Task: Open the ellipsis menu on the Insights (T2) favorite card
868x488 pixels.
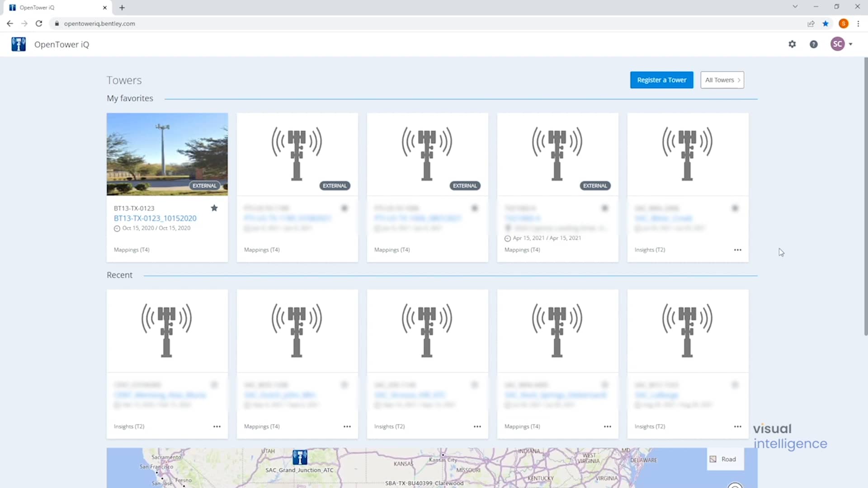Action: [x=738, y=249]
